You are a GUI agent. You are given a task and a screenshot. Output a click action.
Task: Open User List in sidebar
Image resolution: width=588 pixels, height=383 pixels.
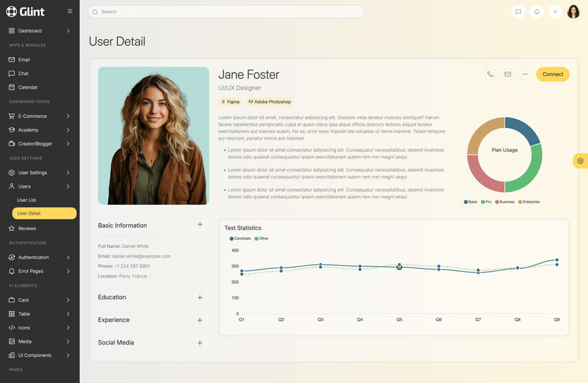(27, 200)
